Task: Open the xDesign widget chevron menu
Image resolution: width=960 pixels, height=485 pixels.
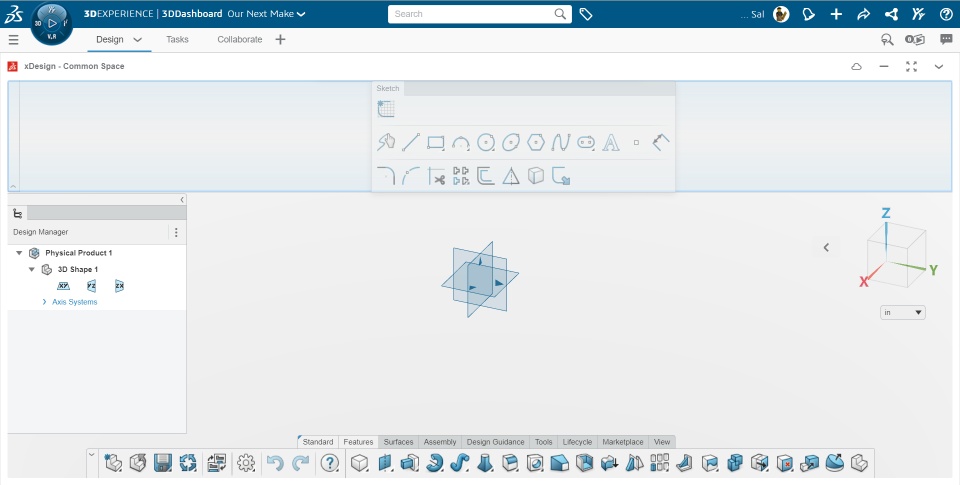Action: pyautogui.click(x=939, y=66)
